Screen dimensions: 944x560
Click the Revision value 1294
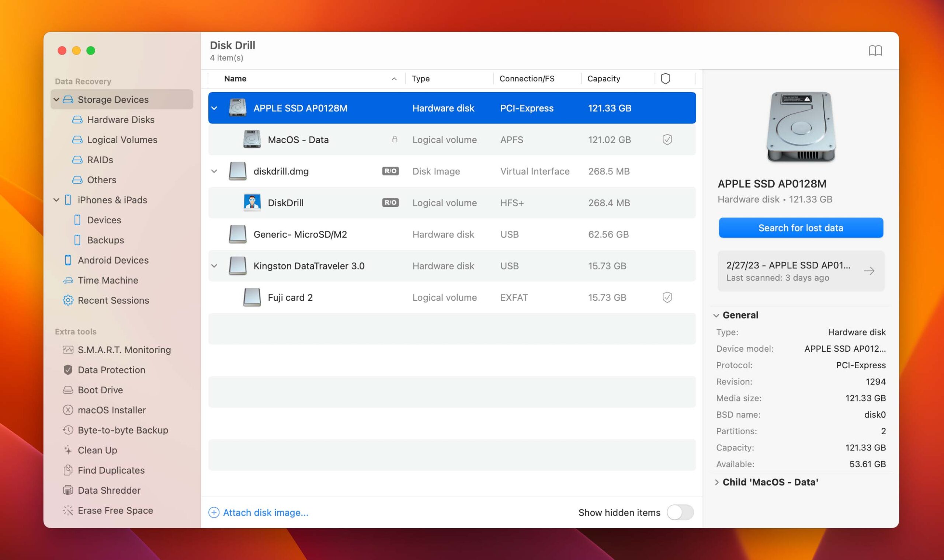tap(876, 382)
